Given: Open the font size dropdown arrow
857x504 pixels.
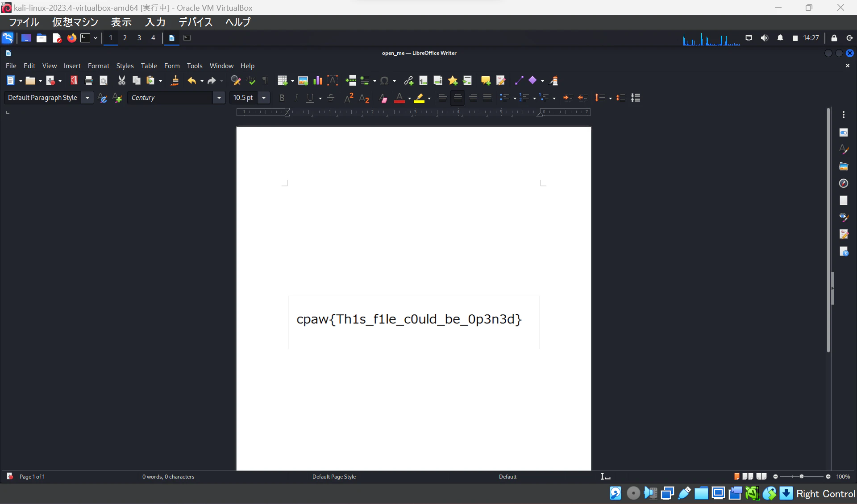Looking at the screenshot, I should point(264,98).
